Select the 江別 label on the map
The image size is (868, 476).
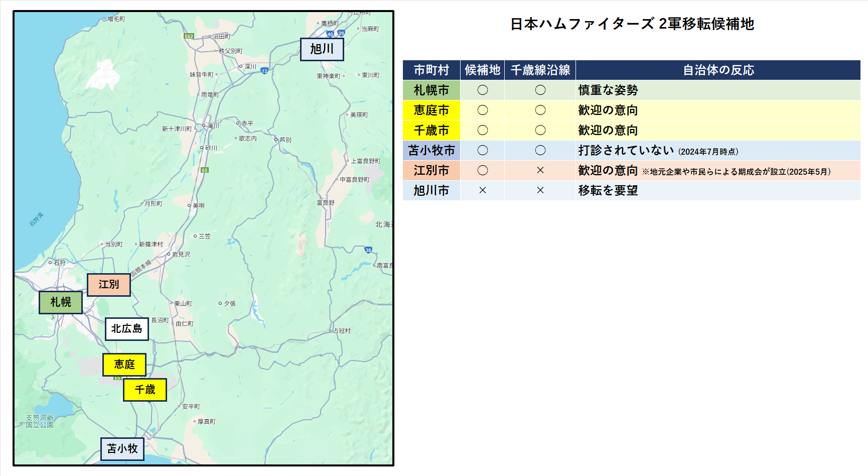(109, 285)
